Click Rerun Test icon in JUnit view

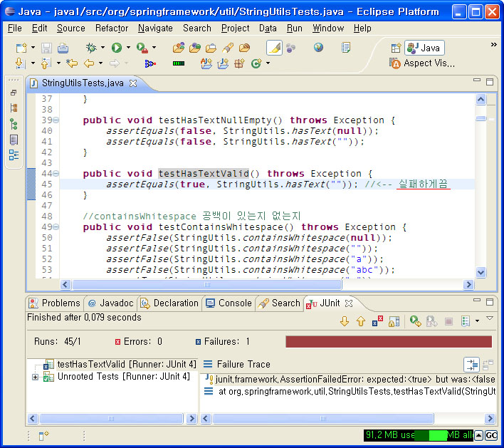click(415, 321)
